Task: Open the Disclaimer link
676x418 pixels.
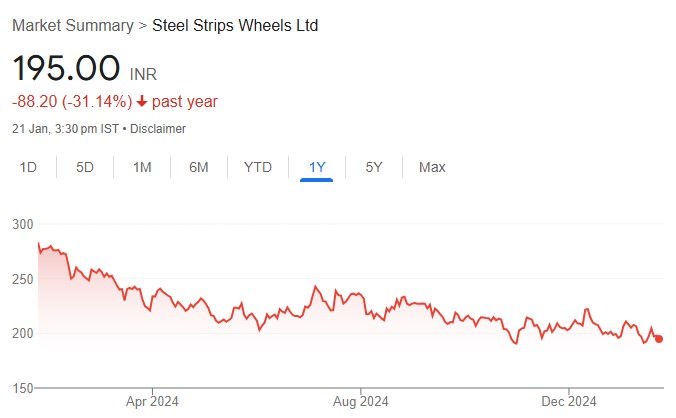Action: point(156,129)
